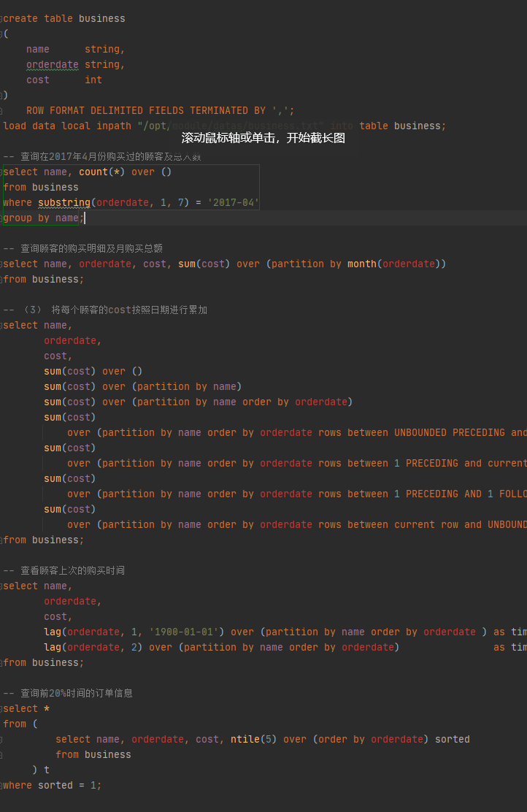Place cursor on the 'group by name;' line
The height and width of the screenshot is (812, 527).
click(44, 218)
